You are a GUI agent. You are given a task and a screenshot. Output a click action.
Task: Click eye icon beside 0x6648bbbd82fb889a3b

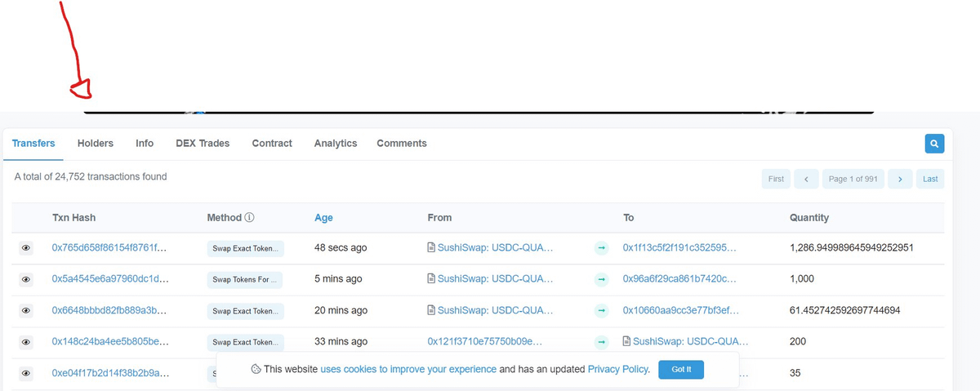(x=26, y=311)
